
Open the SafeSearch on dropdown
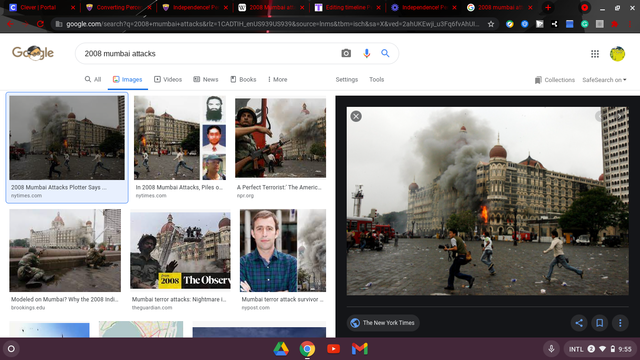(x=604, y=80)
